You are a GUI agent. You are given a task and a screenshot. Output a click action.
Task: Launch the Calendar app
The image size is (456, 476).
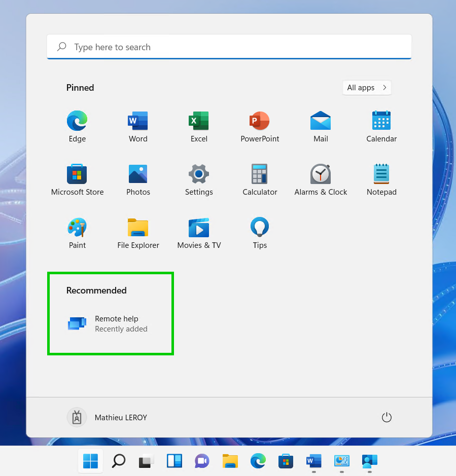click(x=381, y=126)
